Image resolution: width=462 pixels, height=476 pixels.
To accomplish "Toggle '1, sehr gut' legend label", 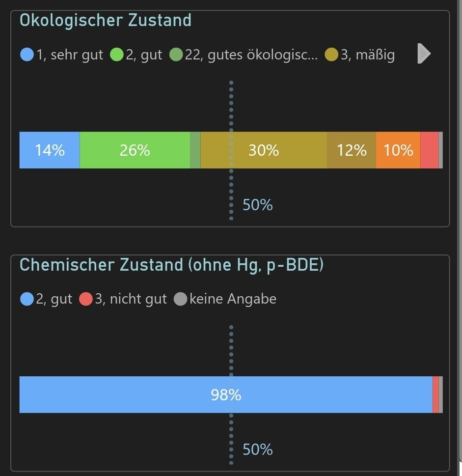I will tap(69, 55).
